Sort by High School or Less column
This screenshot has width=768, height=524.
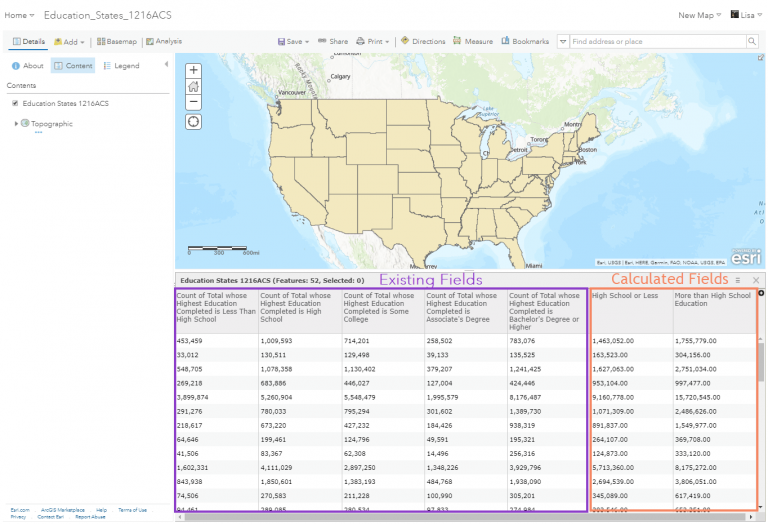click(632, 311)
